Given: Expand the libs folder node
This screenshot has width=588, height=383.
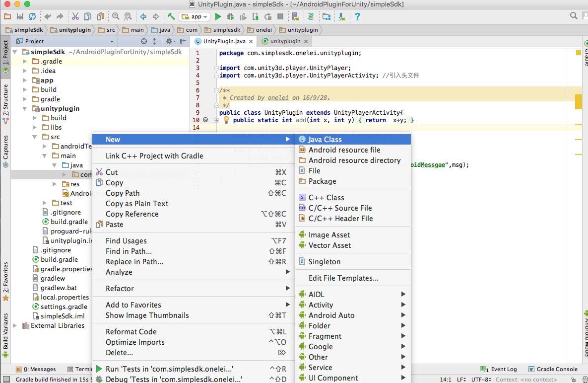Looking at the screenshot, I should (x=35, y=127).
